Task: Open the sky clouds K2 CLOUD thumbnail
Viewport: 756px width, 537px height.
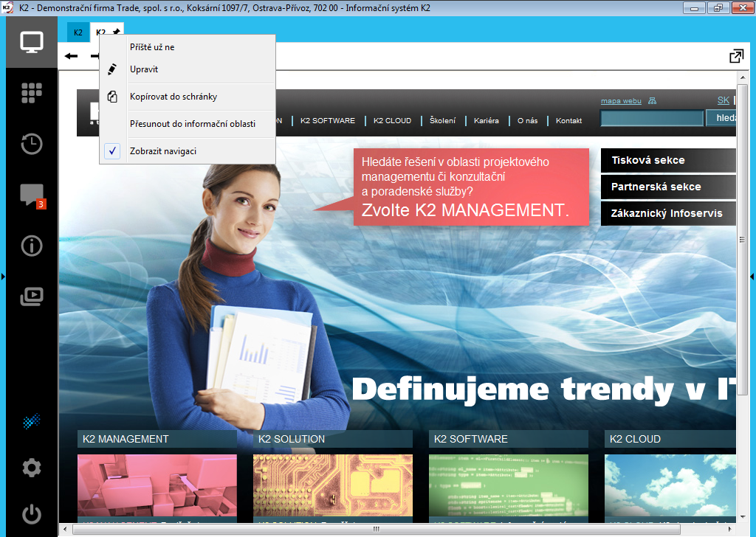Action: (x=670, y=485)
